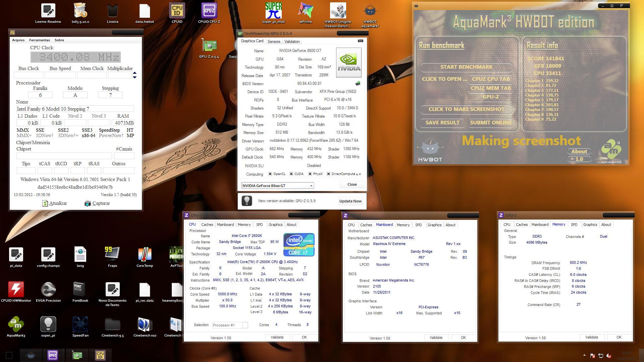
Task: Open the Ferramentas menu
Action: pos(39,40)
